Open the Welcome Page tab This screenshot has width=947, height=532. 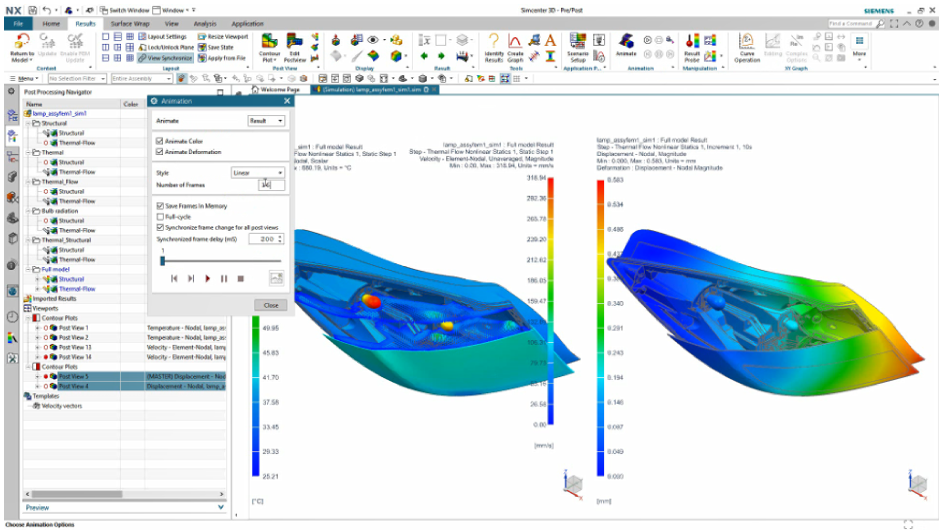click(x=277, y=89)
